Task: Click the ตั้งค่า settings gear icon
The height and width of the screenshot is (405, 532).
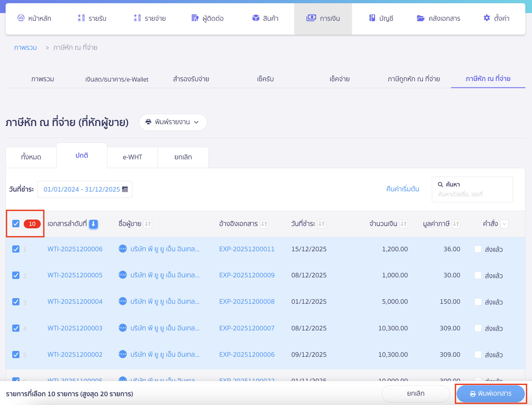Action: click(487, 18)
